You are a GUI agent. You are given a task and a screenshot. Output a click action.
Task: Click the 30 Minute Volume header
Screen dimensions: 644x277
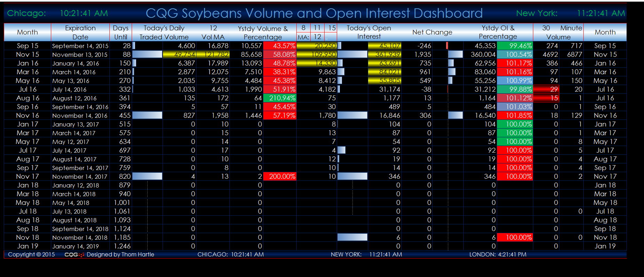tap(558, 32)
